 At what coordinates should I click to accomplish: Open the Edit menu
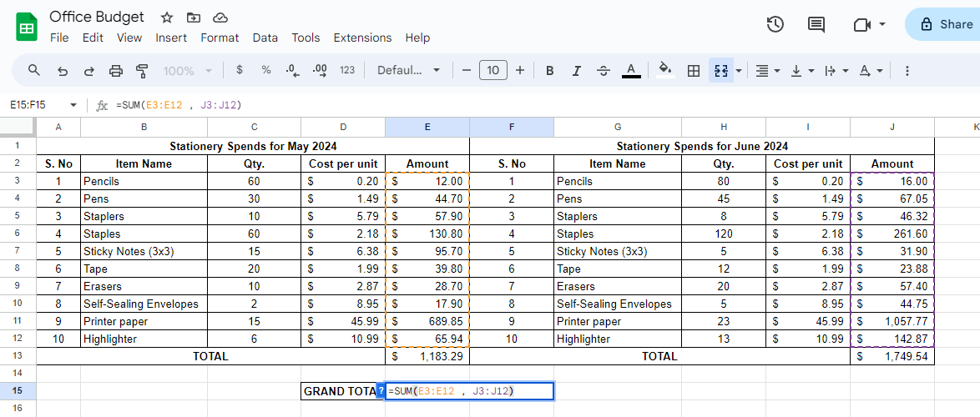tap(93, 38)
